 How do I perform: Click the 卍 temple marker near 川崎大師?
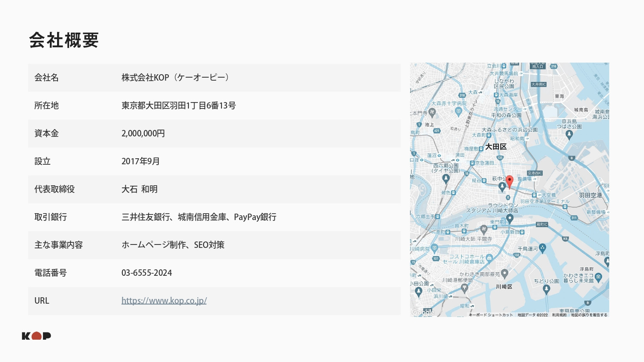(x=483, y=228)
